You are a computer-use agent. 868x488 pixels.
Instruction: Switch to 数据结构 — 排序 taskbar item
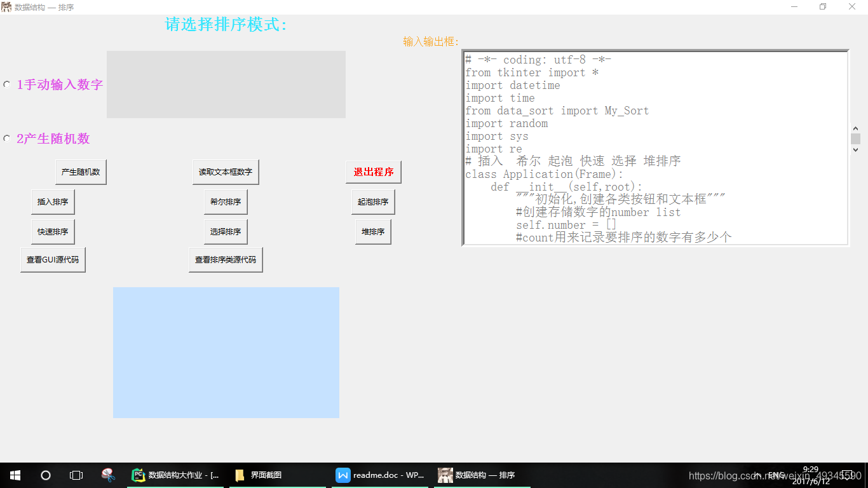482,475
